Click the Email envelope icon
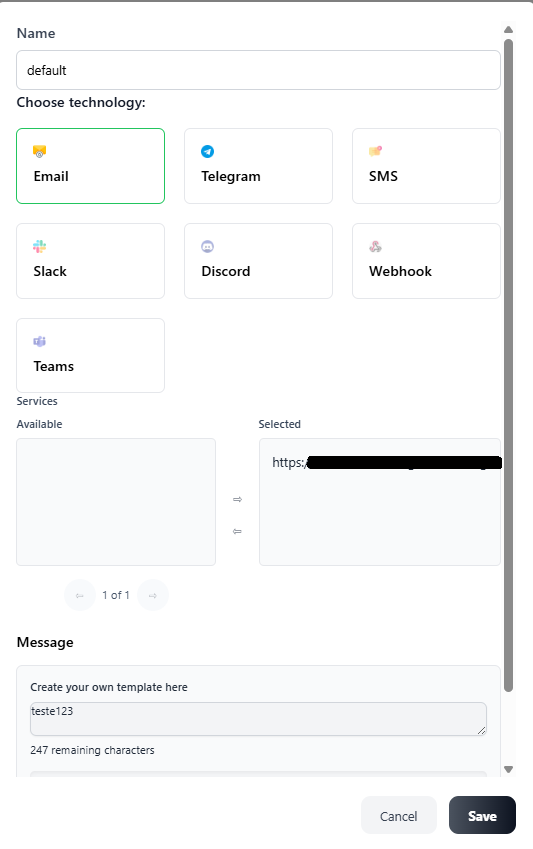Viewport: 533px width, 849px height. click(40, 151)
